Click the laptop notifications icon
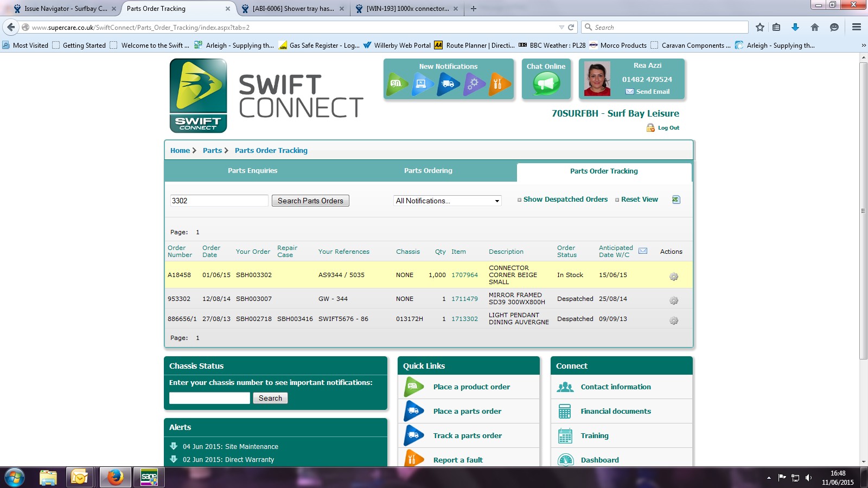The width and height of the screenshot is (868, 488). (422, 84)
